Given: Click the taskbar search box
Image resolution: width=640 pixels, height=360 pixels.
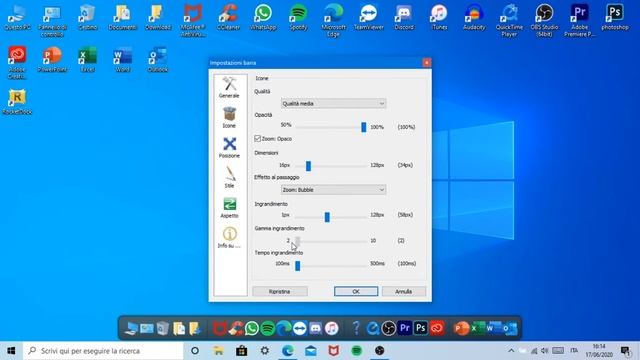Looking at the screenshot, I should coord(103,351).
